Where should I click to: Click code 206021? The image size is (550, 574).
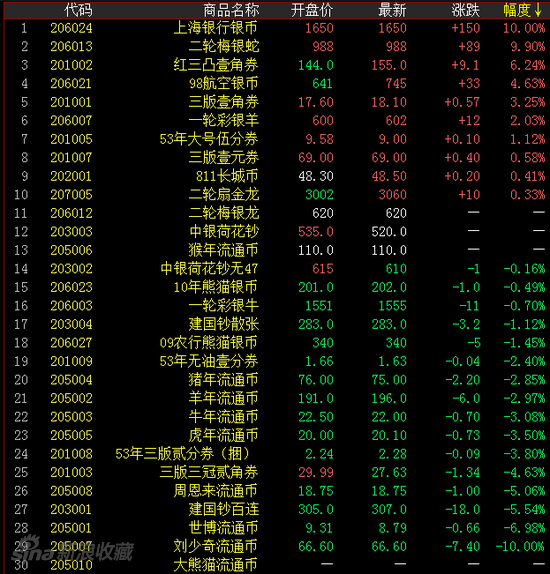click(x=71, y=83)
